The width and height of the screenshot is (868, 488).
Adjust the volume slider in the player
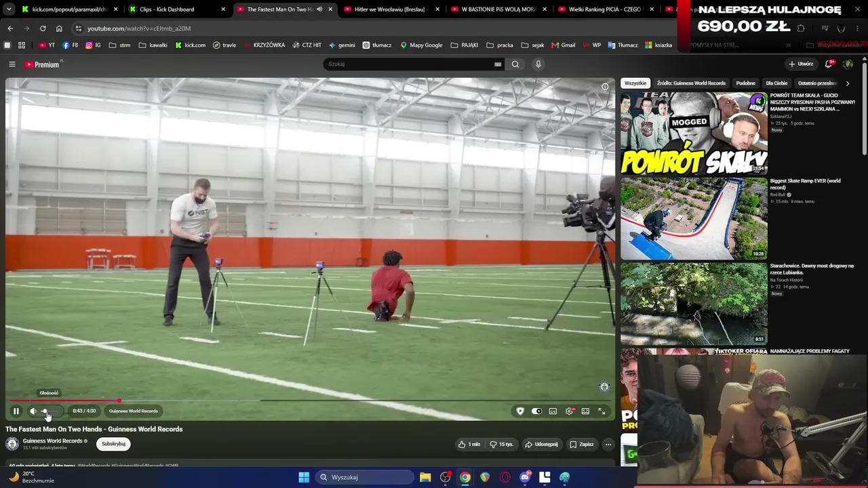(51, 411)
